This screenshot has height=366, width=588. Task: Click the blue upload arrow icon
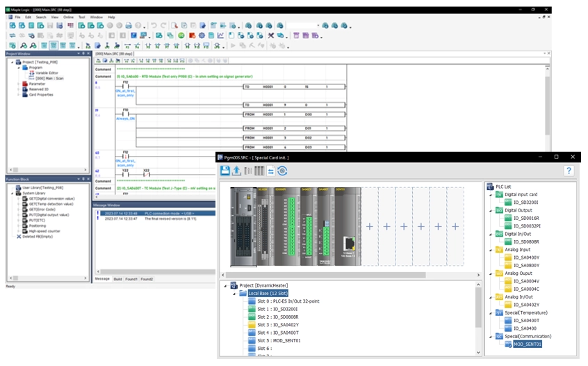point(236,170)
